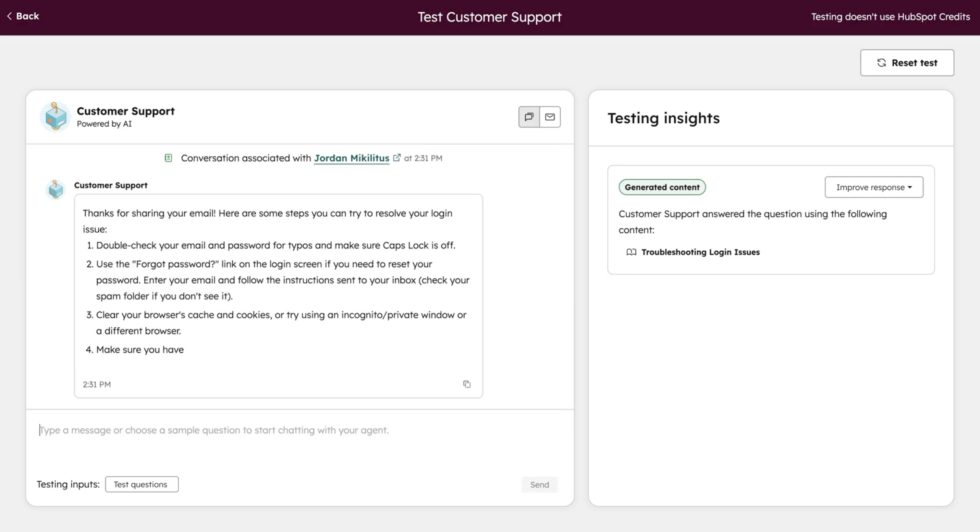Click the external link icon beside Jordan Mikilitus
The width and height of the screenshot is (980, 532).
397,157
